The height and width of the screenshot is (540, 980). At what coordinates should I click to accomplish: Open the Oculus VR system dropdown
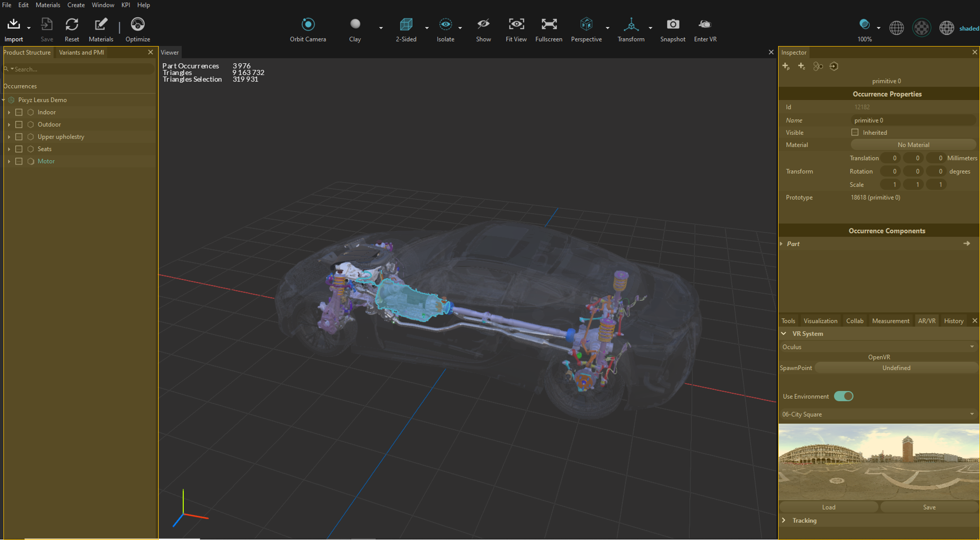[878, 347]
